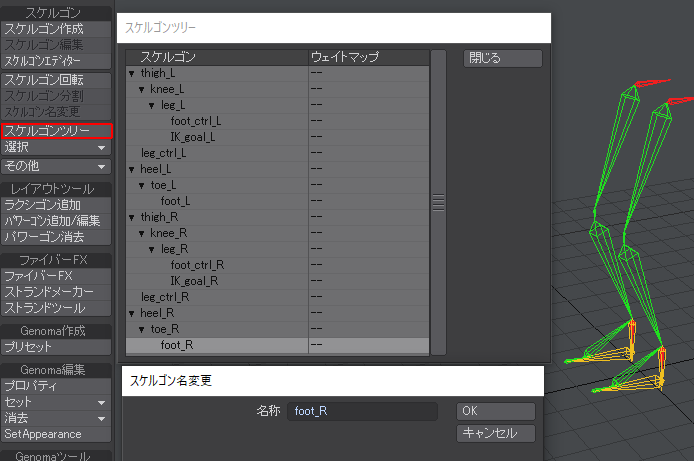Click ストランドツール button
Viewport: 694px width, 461px height.
click(x=56, y=308)
